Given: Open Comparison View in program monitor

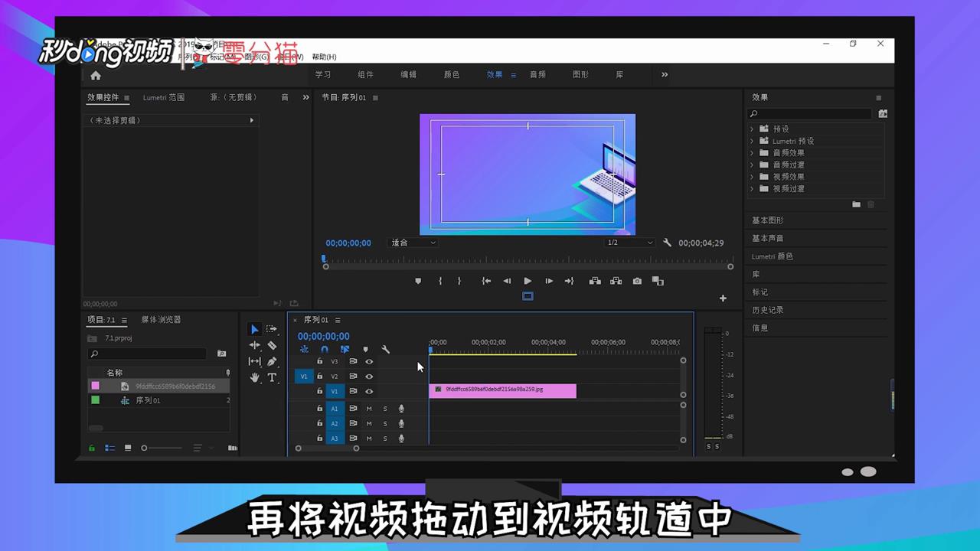Looking at the screenshot, I should tap(658, 281).
